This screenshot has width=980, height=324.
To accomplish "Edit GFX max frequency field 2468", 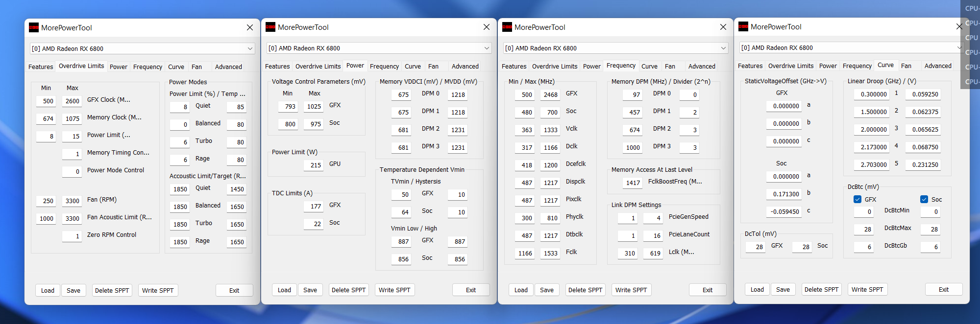I will (x=550, y=94).
